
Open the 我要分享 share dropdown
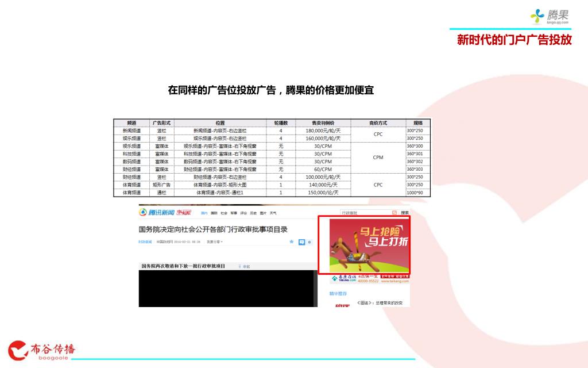coord(215,242)
